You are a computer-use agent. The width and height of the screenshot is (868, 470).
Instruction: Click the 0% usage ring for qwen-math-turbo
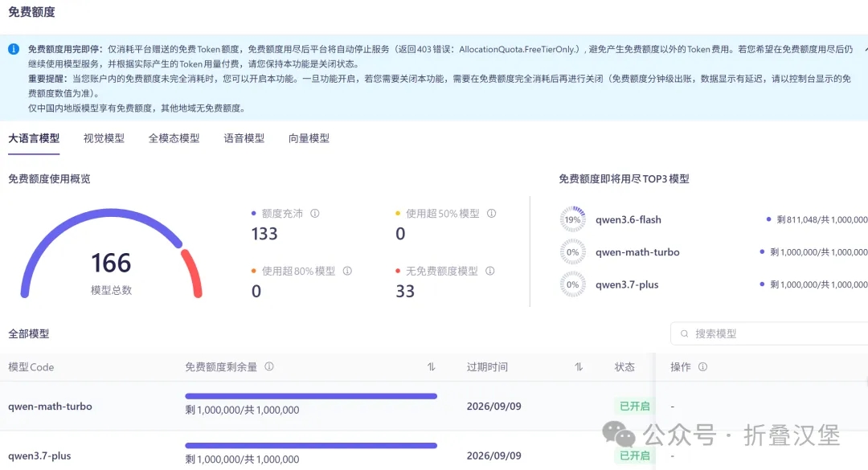(x=572, y=252)
